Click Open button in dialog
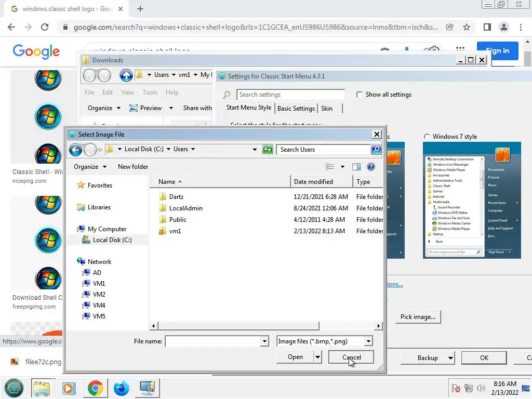This screenshot has width=532, height=399. click(295, 357)
